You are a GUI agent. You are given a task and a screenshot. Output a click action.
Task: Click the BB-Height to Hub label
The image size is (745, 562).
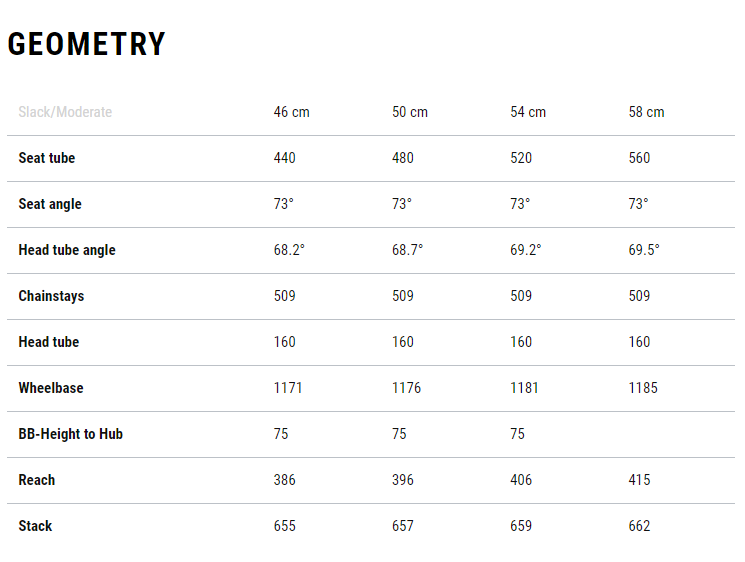[x=70, y=434]
